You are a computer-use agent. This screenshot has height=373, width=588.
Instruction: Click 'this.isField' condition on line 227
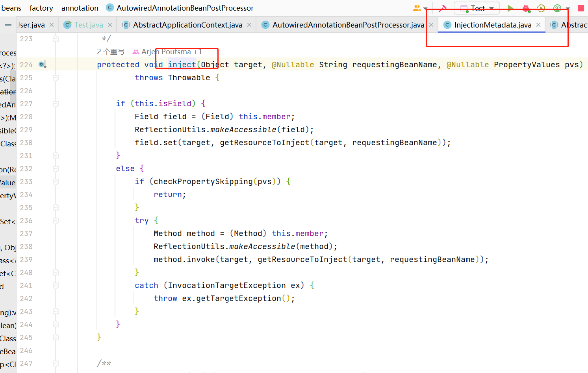click(x=163, y=103)
